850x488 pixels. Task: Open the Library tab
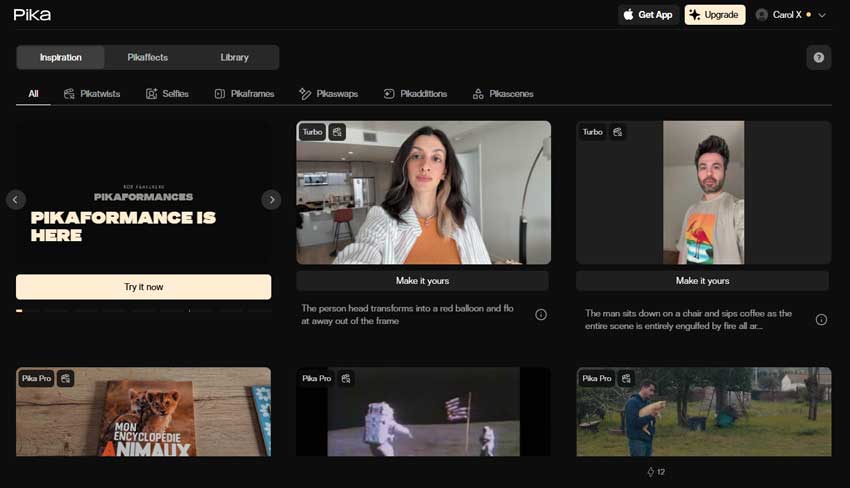coord(234,57)
